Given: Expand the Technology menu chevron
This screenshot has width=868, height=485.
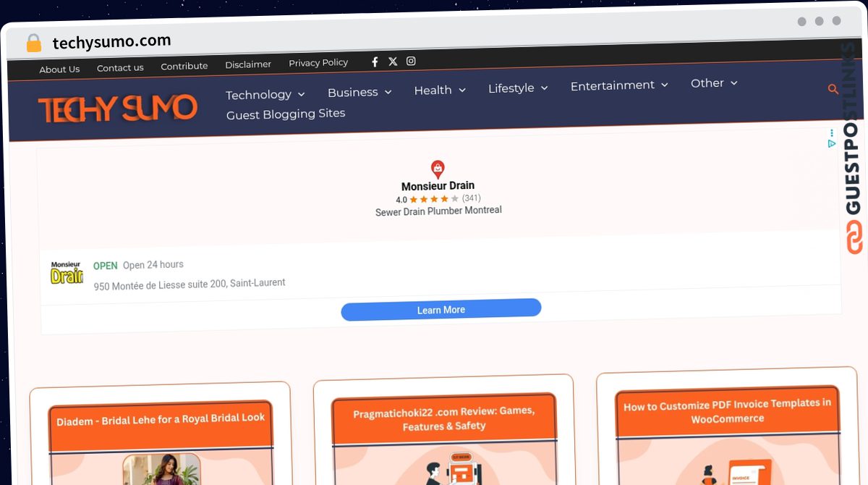Looking at the screenshot, I should [302, 95].
